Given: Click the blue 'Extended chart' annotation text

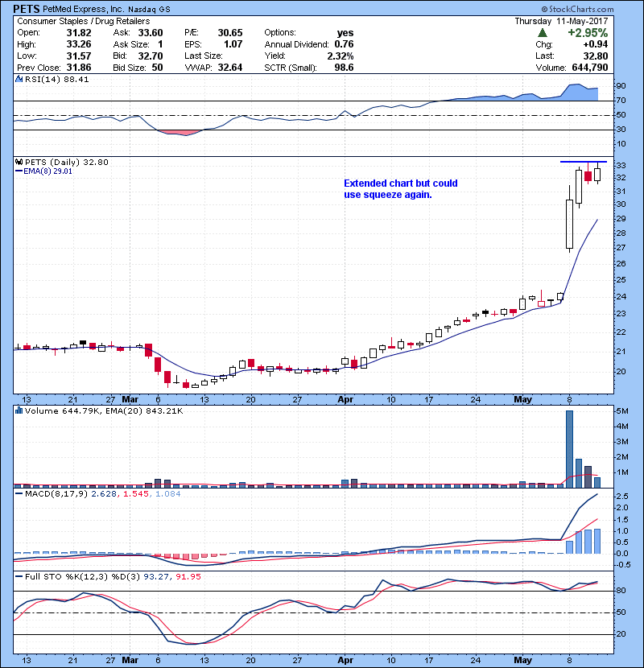Looking at the screenshot, I should click(x=401, y=188).
